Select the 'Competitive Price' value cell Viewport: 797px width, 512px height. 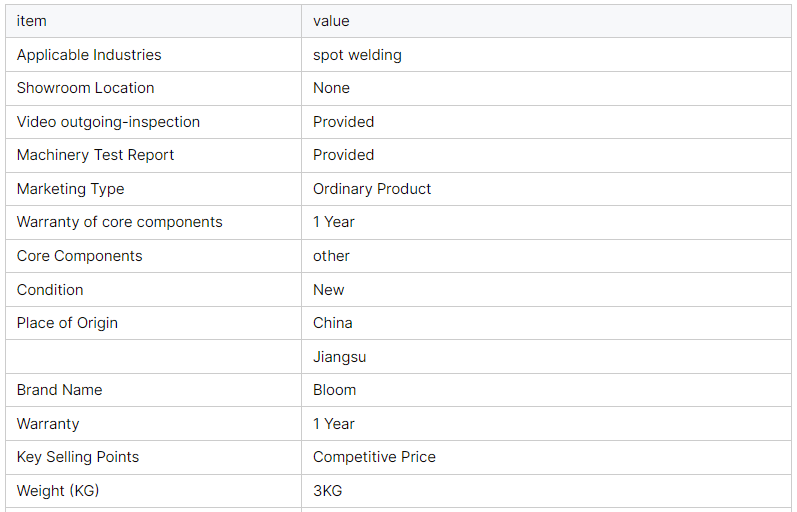[x=374, y=457]
